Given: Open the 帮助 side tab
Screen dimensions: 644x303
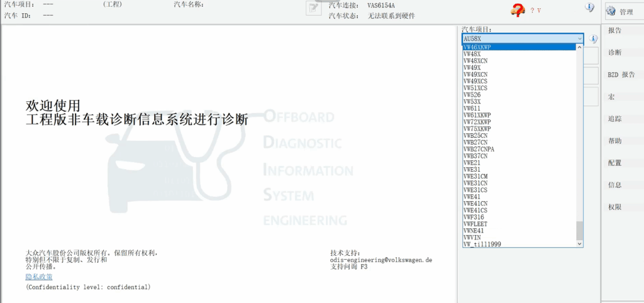Looking at the screenshot, I should point(614,141).
